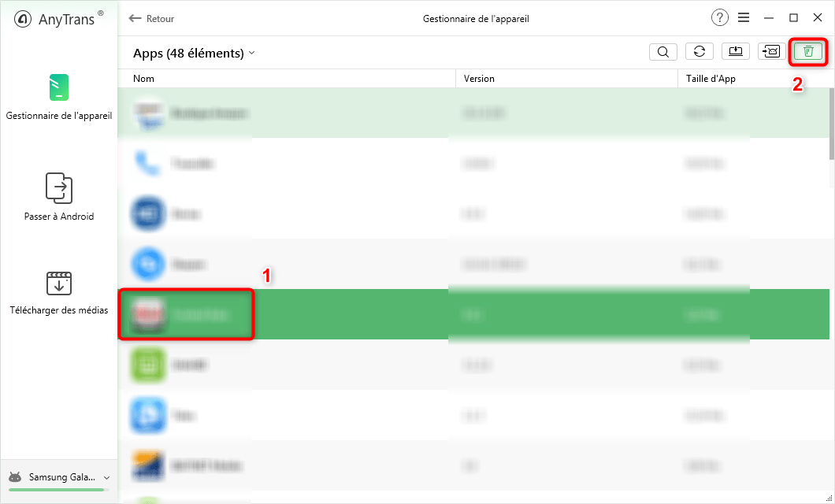The width and height of the screenshot is (835, 504).
Task: Click the AnyTrans logo
Action: (x=58, y=19)
